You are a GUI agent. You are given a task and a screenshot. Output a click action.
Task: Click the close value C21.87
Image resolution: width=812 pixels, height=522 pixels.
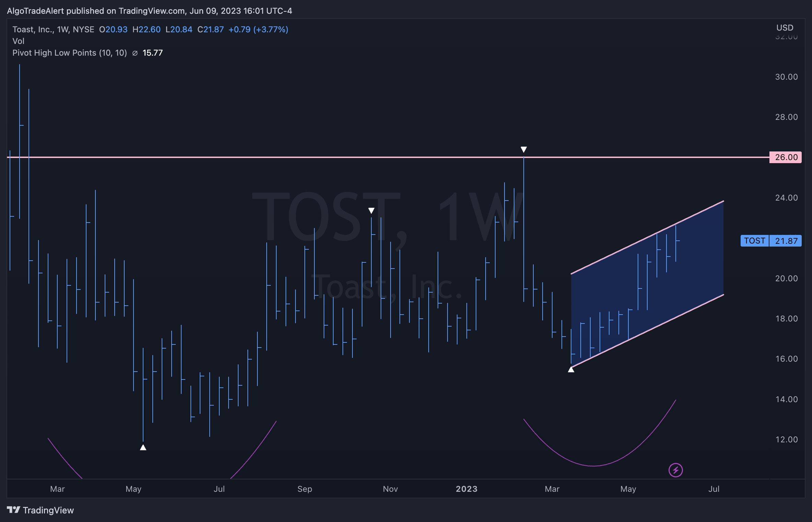pos(210,30)
